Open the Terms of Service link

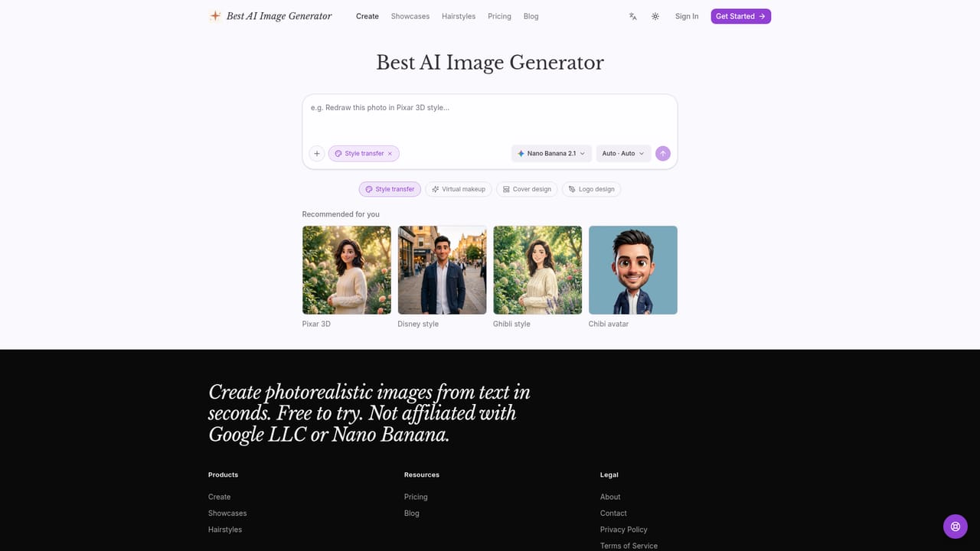pyautogui.click(x=629, y=546)
